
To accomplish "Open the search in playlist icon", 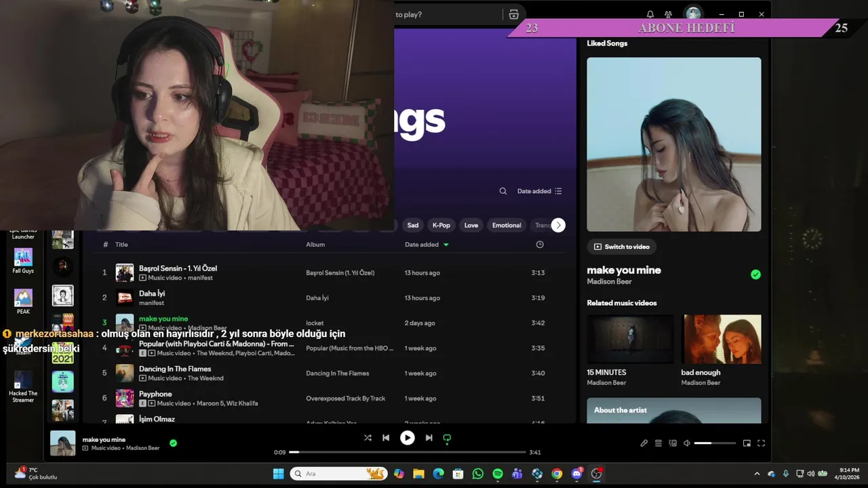I will point(503,191).
